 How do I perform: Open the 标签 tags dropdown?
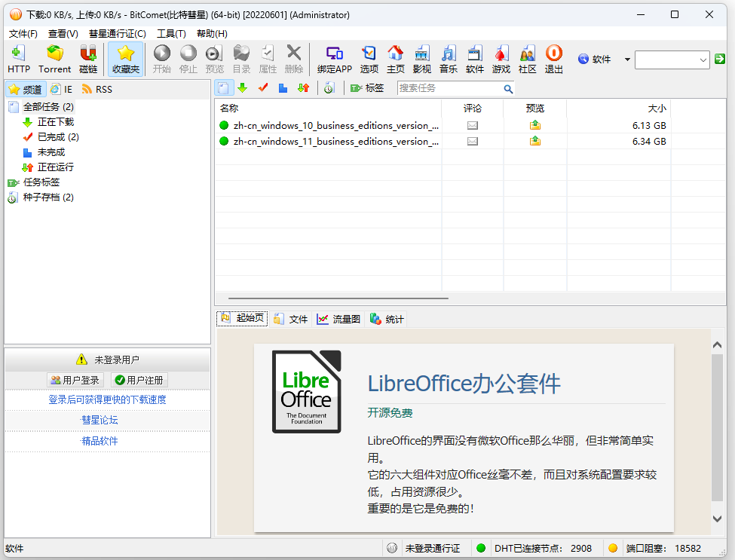367,88
